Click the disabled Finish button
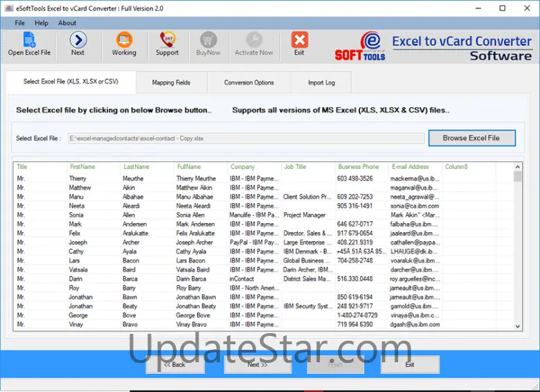 [x=336, y=364]
